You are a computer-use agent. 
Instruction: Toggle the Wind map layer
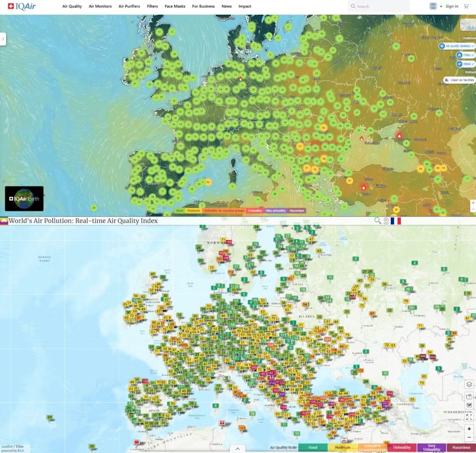click(x=466, y=64)
